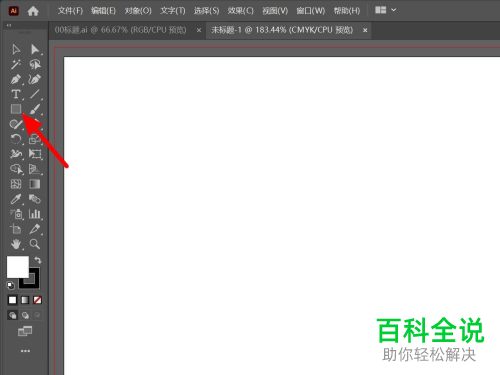This screenshot has width=500, height=375.
Task: Open the 文字(T) menu
Action: [x=173, y=11]
